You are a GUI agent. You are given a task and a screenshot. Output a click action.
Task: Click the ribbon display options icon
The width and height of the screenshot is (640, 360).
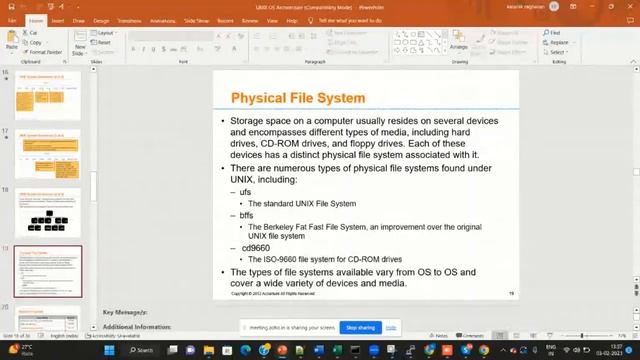pos(573,7)
